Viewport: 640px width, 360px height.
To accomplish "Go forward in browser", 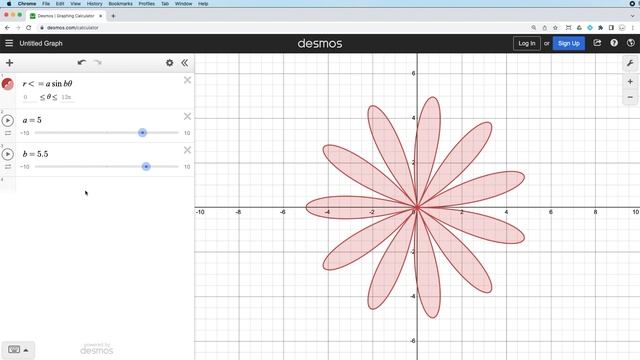I will pos(18,28).
